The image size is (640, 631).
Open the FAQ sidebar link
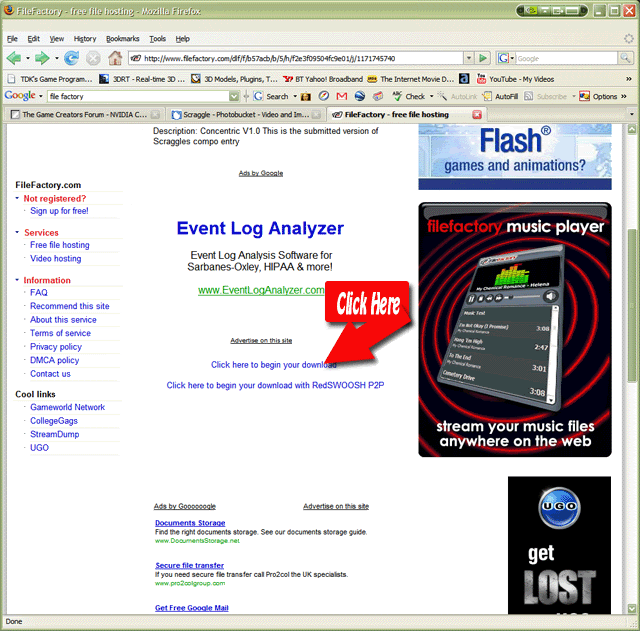(39, 292)
